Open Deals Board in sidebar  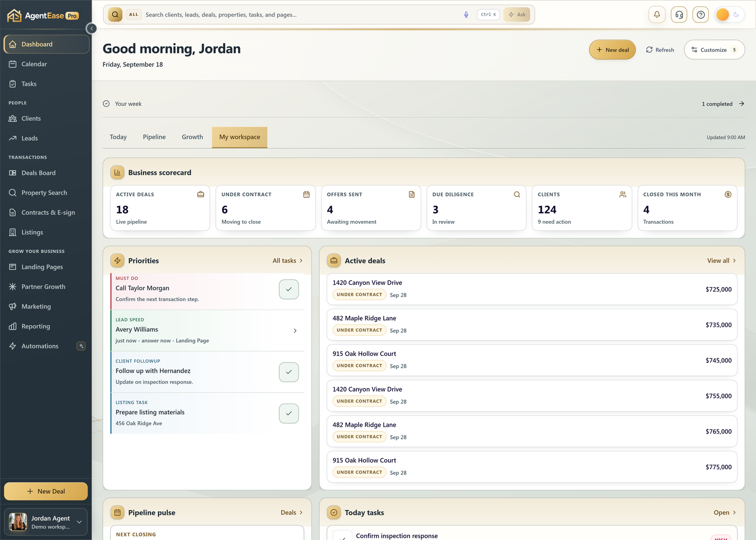[x=46, y=173]
